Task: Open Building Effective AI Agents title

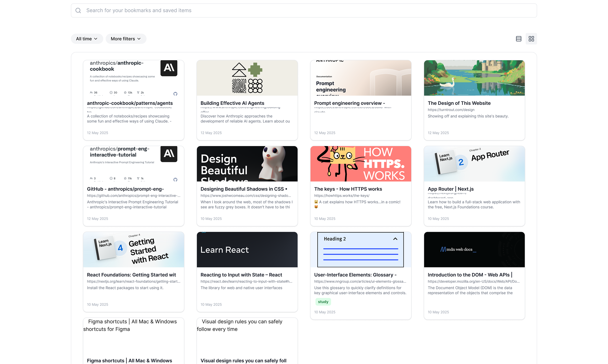Action: point(232,103)
